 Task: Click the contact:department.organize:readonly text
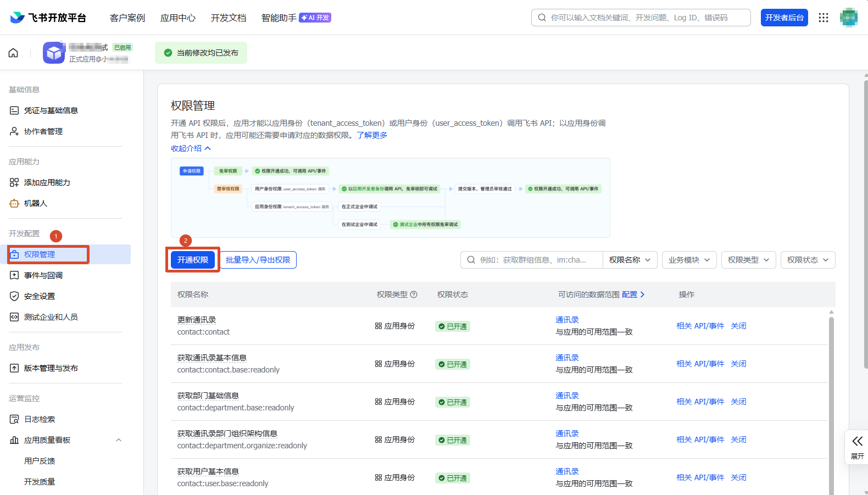[242, 446]
